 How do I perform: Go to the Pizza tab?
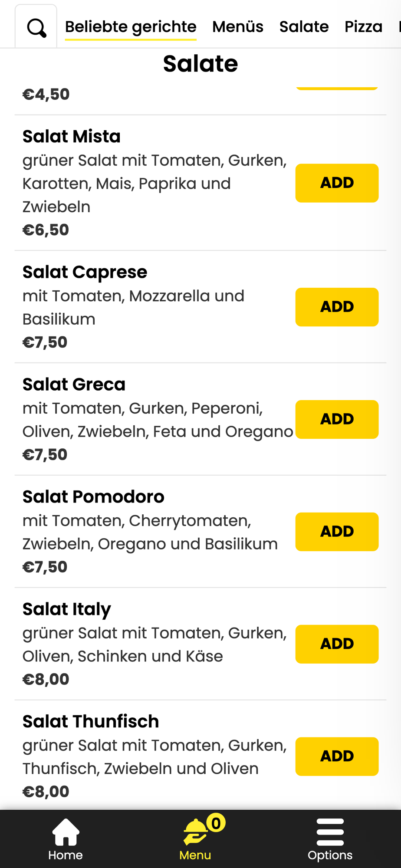[x=363, y=27]
